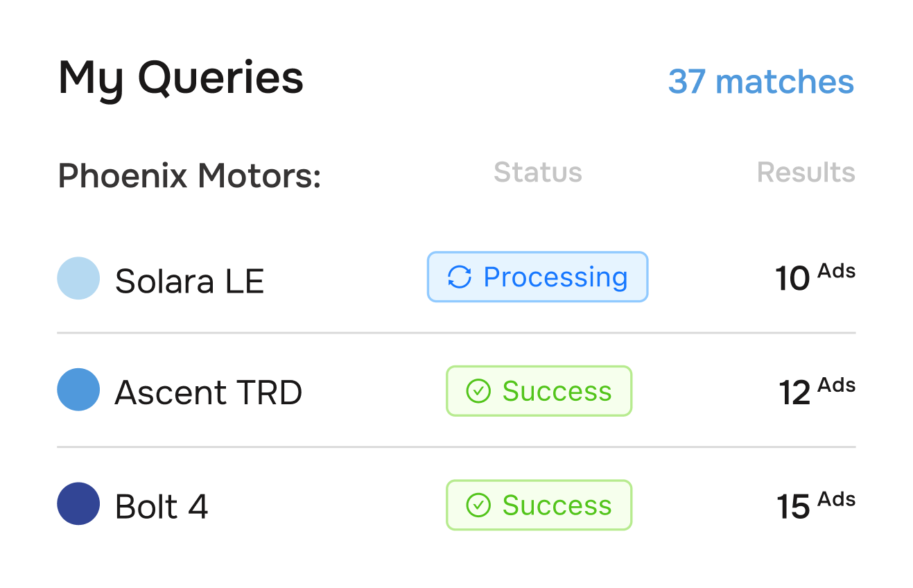Viewport: 913px width, 588px height.
Task: Sort queries by the Status column header
Action: (x=538, y=173)
